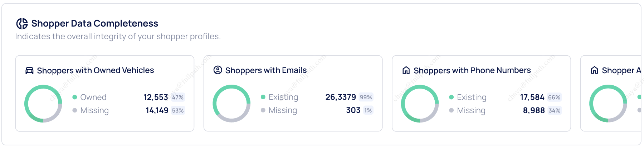This screenshot has height=150, width=644.
Task: Click the 303 Missing emails value
Action: click(353, 110)
